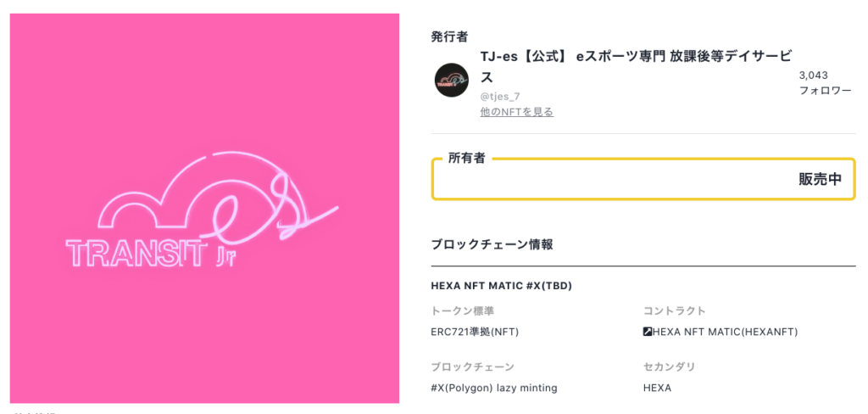The width and height of the screenshot is (868, 414).
Task: Click the ERC721準拠(NFT) token standard value
Action: pos(475,332)
